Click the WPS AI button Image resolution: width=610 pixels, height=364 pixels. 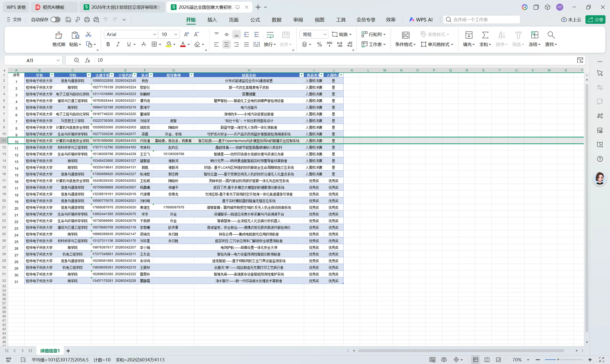[421, 20]
